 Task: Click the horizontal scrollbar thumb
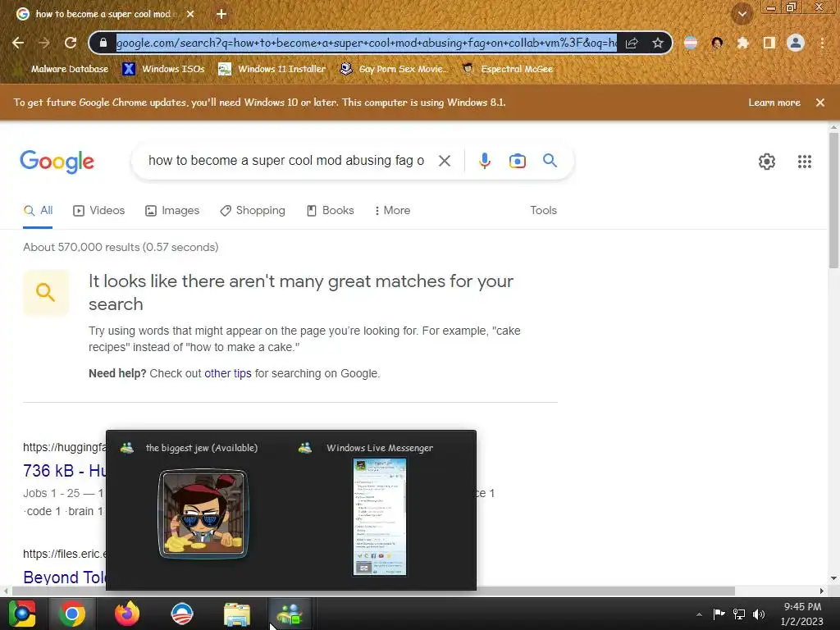373,591
